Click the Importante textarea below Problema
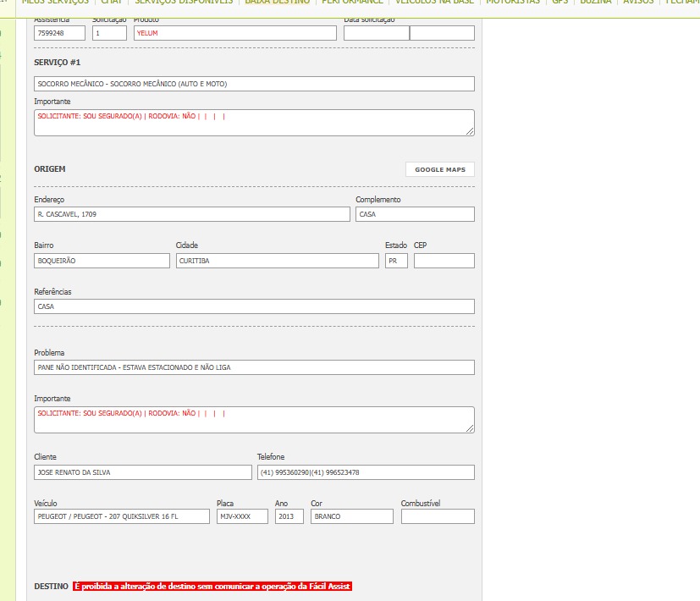Screen dimensions: 700x601 tap(254, 420)
